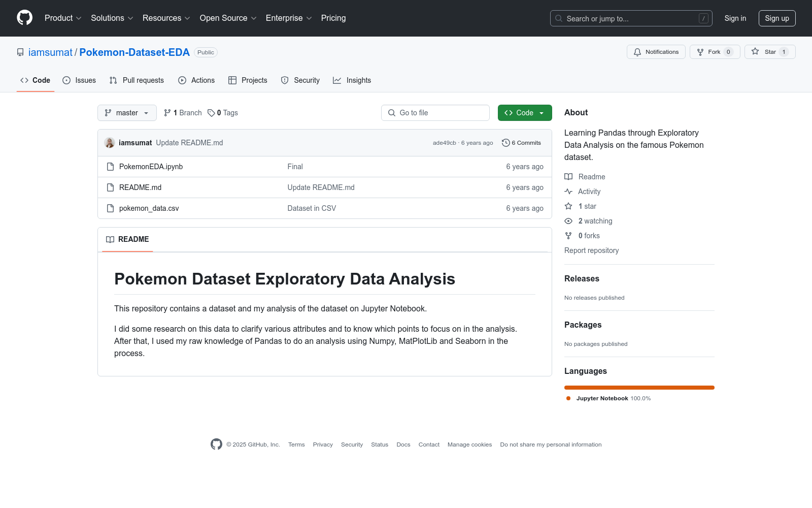This screenshot has height=508, width=812.
Task: Click the repository icon beside iamsumat
Action: (x=20, y=52)
